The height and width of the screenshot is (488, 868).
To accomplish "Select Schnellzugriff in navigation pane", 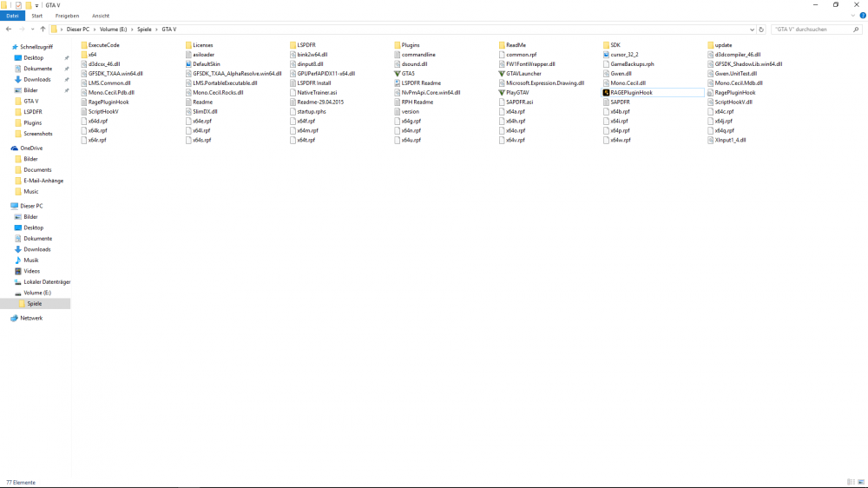I will [x=36, y=47].
